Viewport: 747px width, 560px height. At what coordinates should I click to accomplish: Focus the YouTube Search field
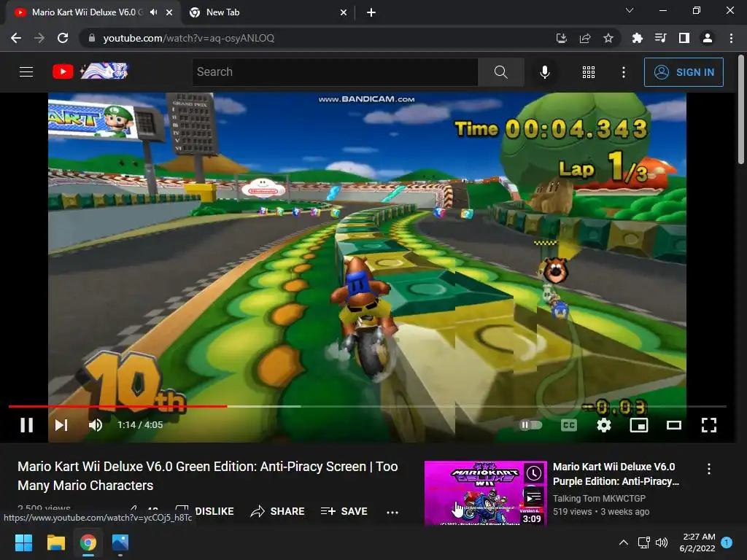click(x=336, y=72)
